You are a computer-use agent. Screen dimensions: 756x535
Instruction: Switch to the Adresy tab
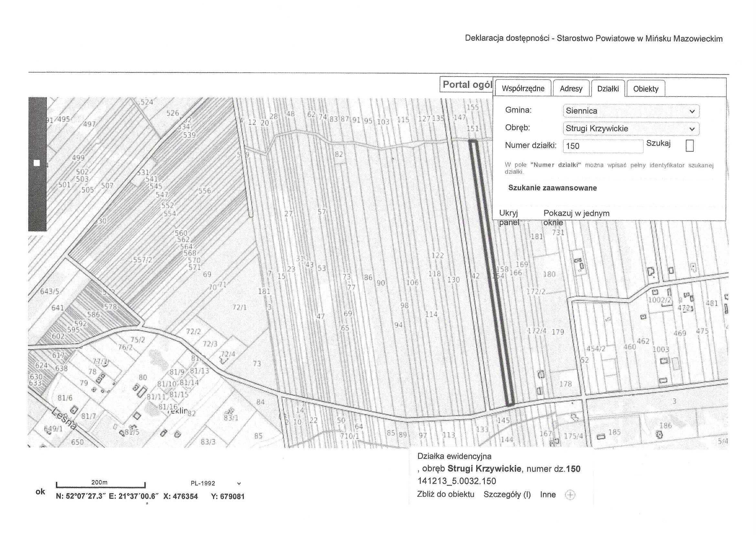(x=571, y=88)
